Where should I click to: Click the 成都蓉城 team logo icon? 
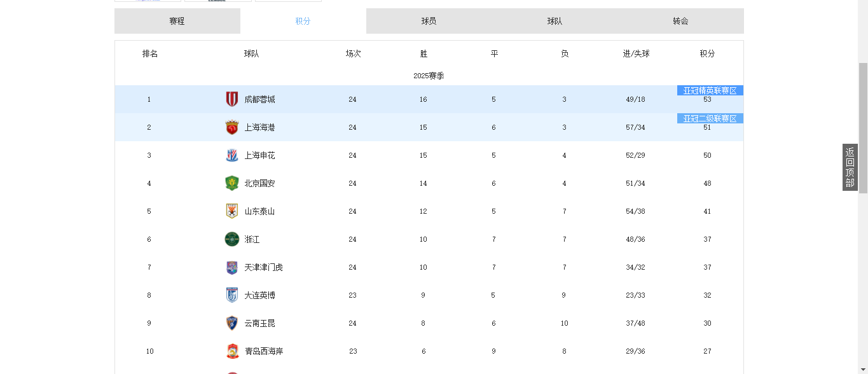(x=232, y=99)
